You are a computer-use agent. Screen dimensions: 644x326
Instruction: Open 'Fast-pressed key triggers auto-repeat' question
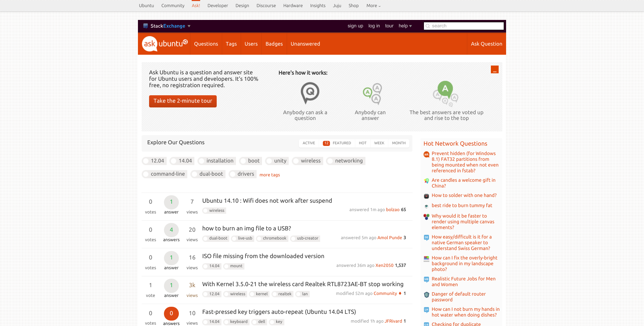click(279, 312)
